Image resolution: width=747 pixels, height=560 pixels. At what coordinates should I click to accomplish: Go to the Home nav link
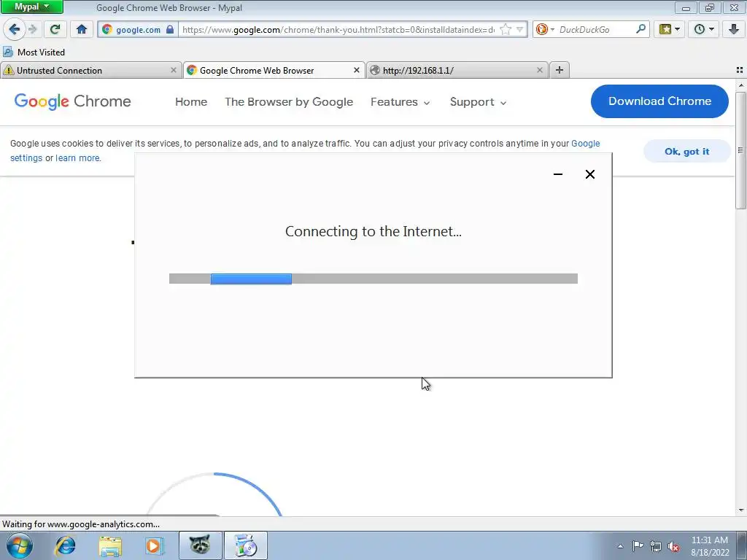pyautogui.click(x=191, y=102)
